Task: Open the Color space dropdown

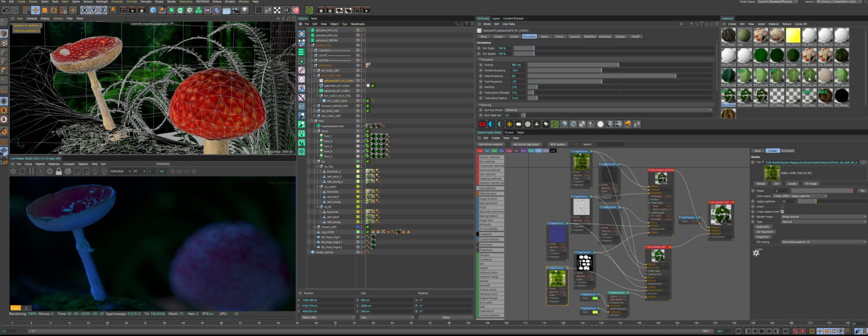Action: point(800,196)
